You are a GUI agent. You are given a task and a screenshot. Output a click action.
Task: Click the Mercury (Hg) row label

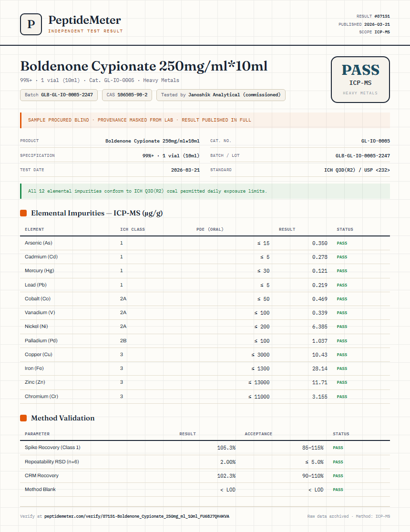tap(40, 271)
